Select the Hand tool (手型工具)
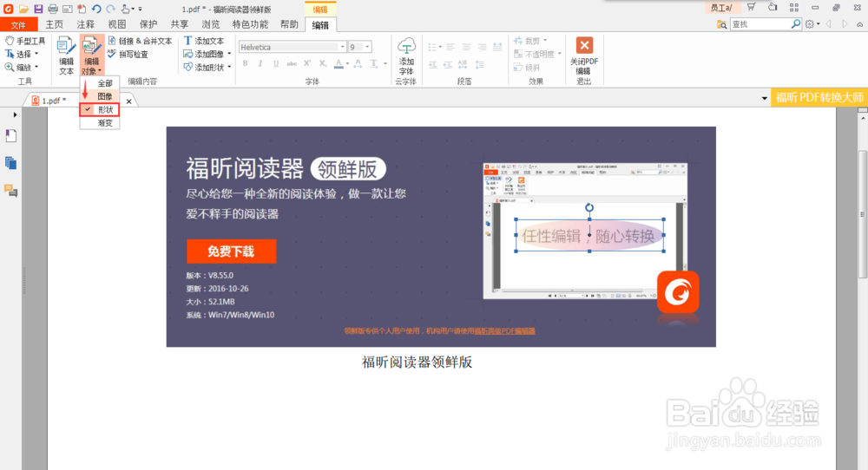This screenshot has width=868, height=470. click(25, 41)
